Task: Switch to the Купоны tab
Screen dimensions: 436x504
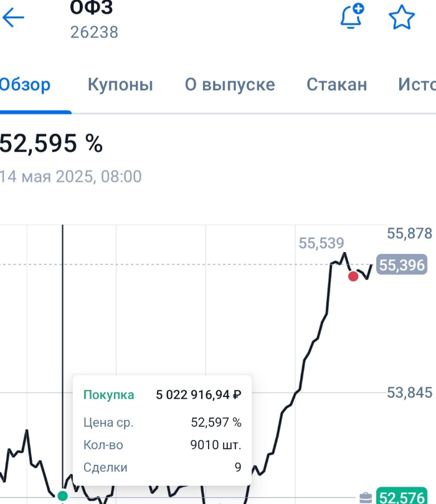Action: 120,85
